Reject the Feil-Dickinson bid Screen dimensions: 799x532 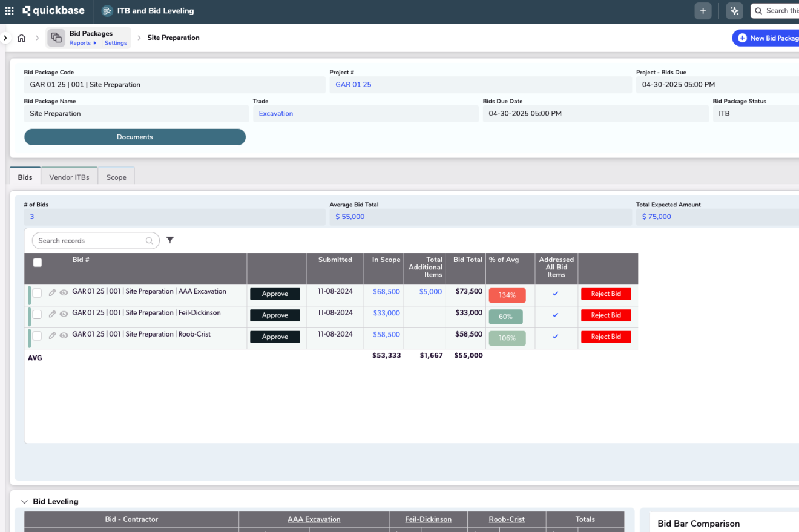click(606, 315)
